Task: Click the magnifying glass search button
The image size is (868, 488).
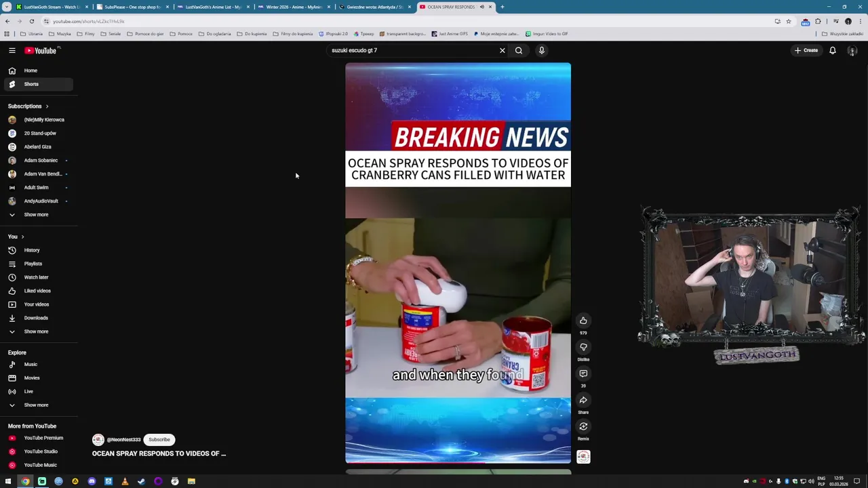Action: [519, 50]
